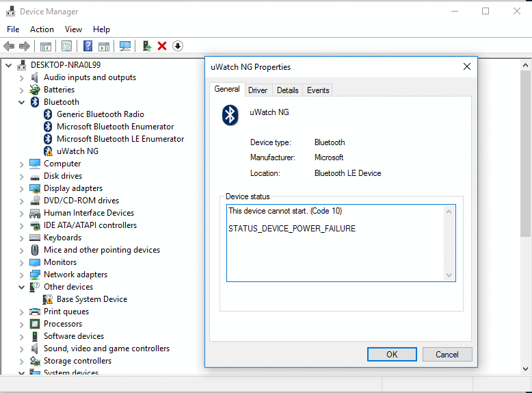Click the Disk drives category icon

click(x=35, y=176)
